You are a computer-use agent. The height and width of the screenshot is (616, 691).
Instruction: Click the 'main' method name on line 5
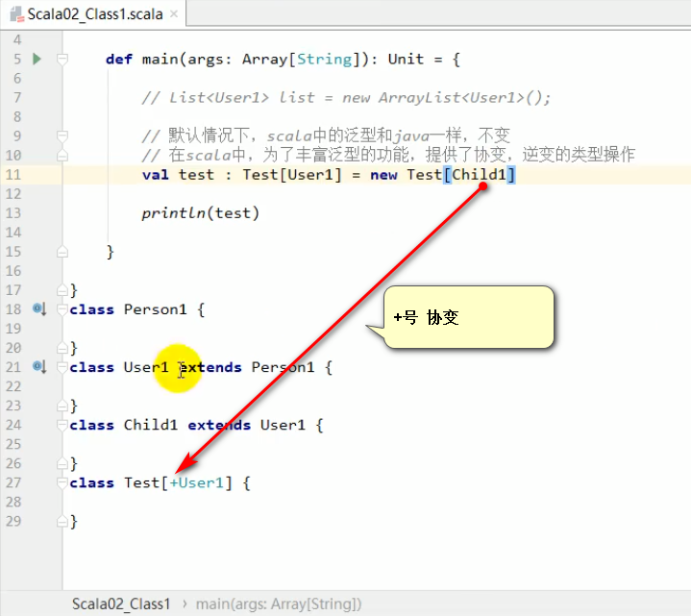pos(160,59)
